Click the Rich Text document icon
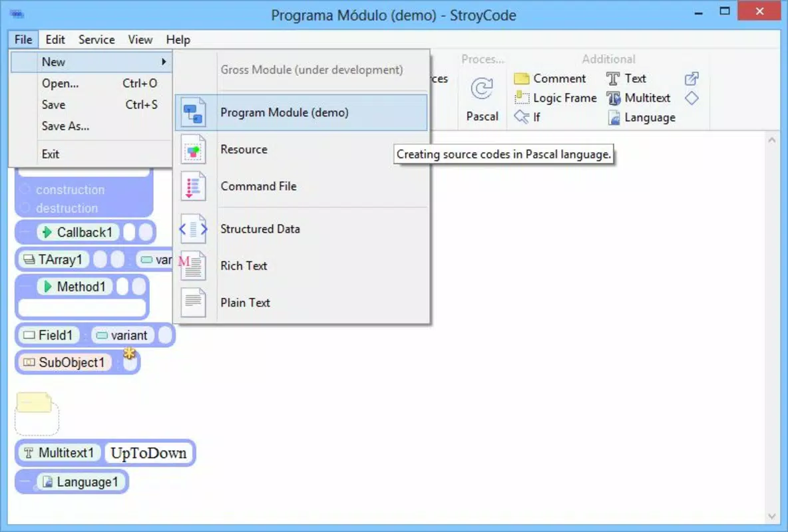Image resolution: width=788 pixels, height=532 pixels. coord(192,266)
